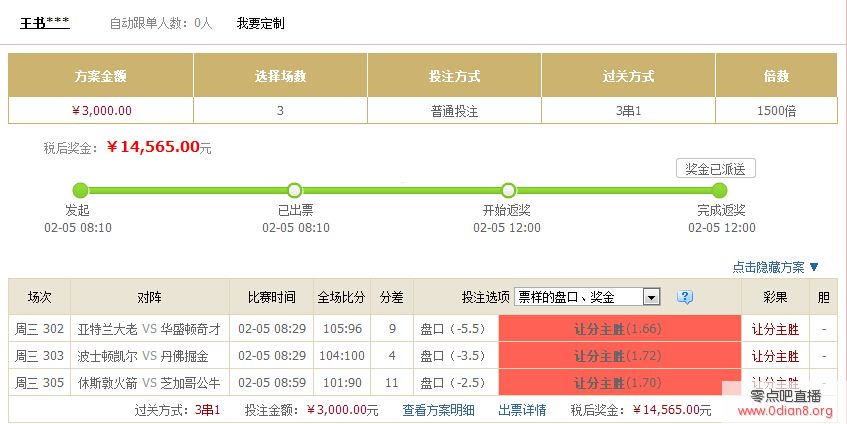Click the 胆 column header
This screenshot has width=847, height=424.
[823, 297]
